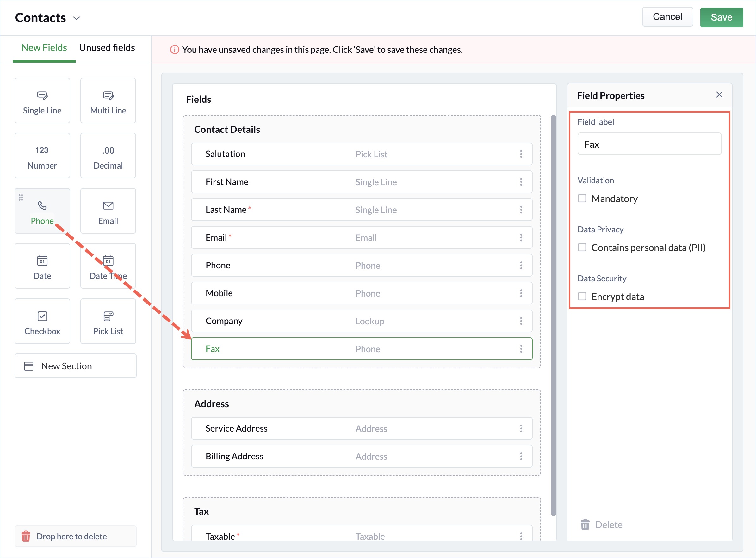
Task: Open the Salutation field three-dot menu
Action: click(521, 154)
